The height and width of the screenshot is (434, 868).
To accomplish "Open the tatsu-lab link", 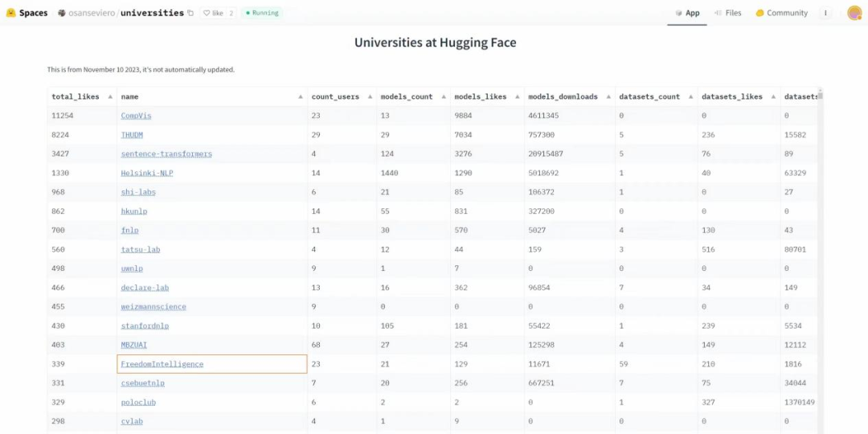I will pos(140,249).
